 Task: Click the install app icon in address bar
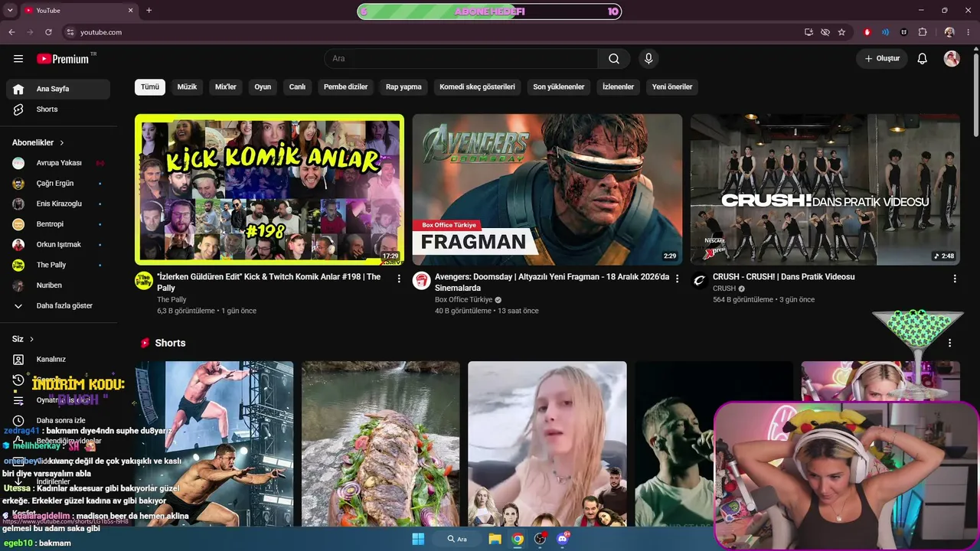coord(808,32)
